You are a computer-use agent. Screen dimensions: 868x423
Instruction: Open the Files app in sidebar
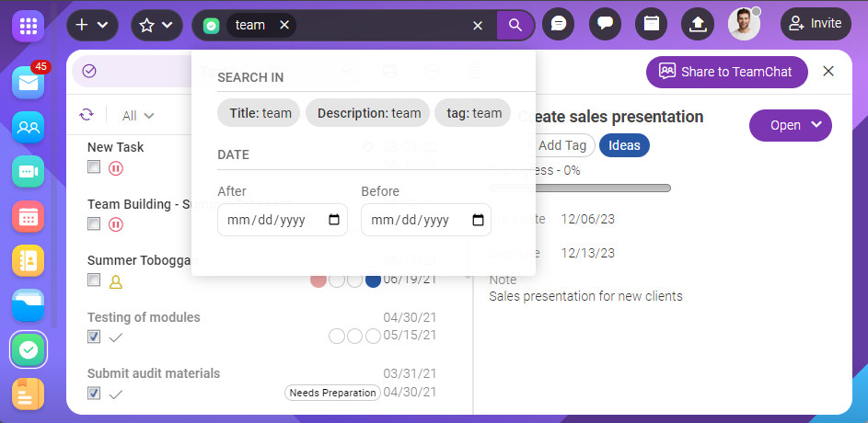tap(28, 305)
